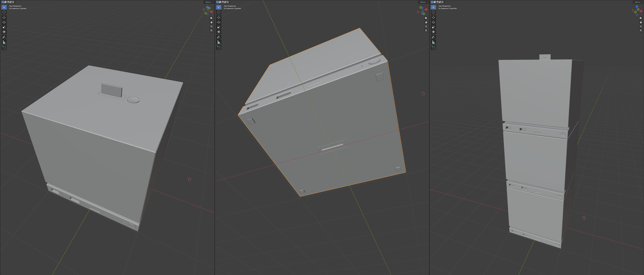
Task: Select the Transform tool in middle viewport
Action: click(219, 32)
